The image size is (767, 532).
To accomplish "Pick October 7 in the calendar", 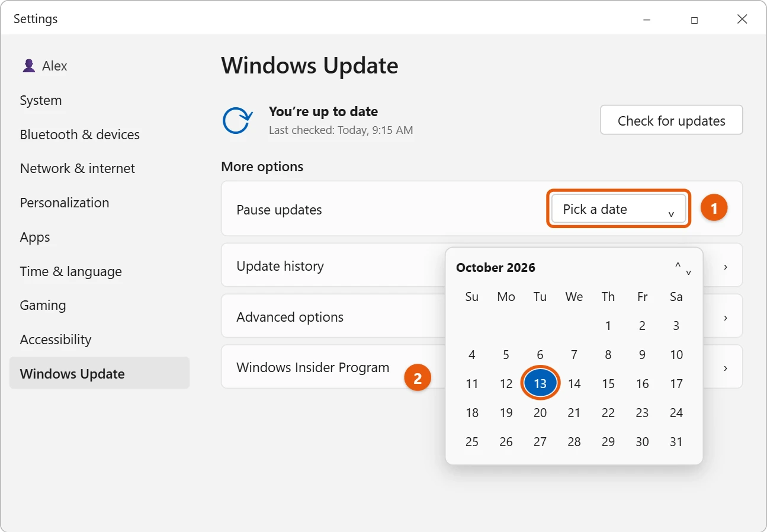I will [x=574, y=354].
